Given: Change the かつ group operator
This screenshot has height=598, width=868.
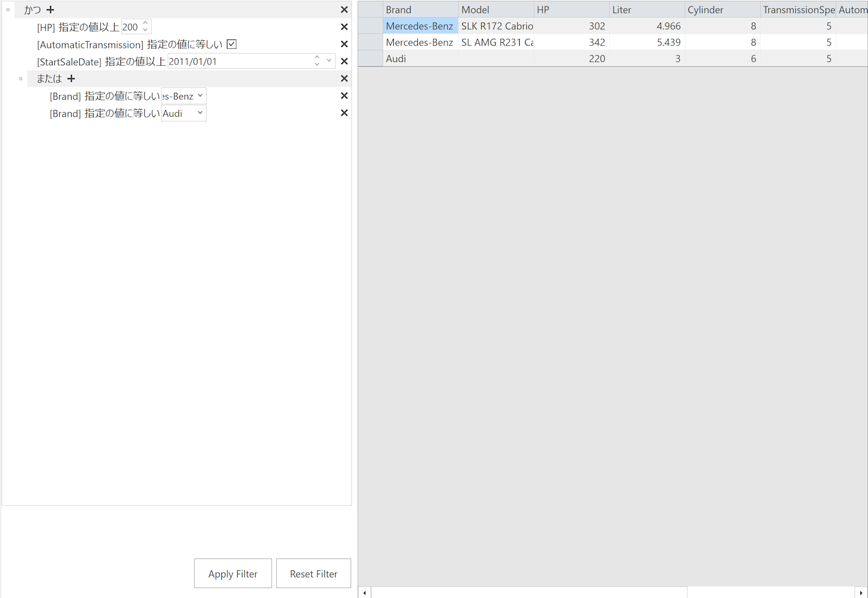Looking at the screenshot, I should (x=32, y=10).
